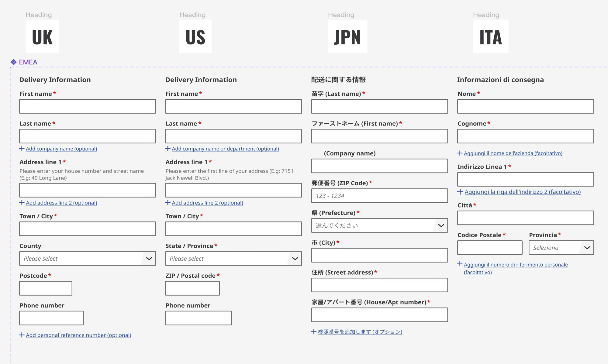Click plus icon beside Aggiungi il numero di riferimento
608x364 pixels.
click(460, 263)
